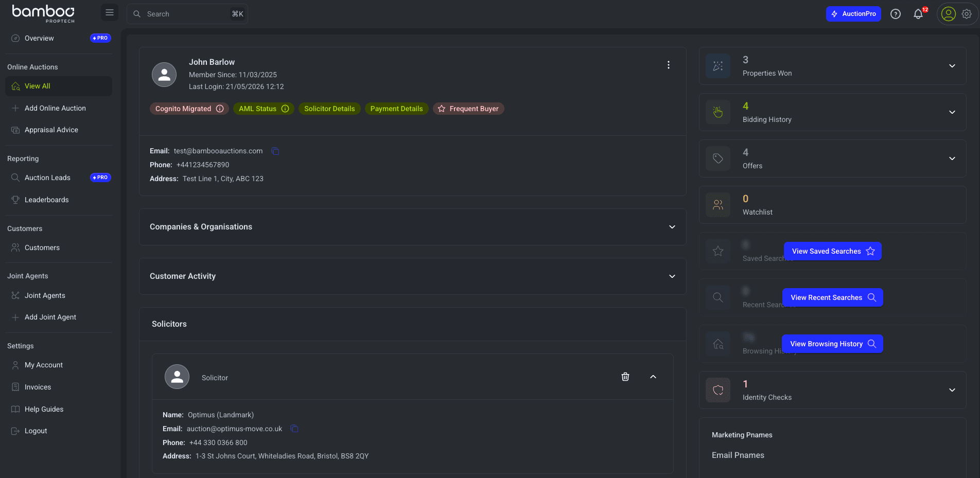Viewport: 980px width, 478px height.
Task: Open the user profile avatar icon
Action: coord(948,14)
